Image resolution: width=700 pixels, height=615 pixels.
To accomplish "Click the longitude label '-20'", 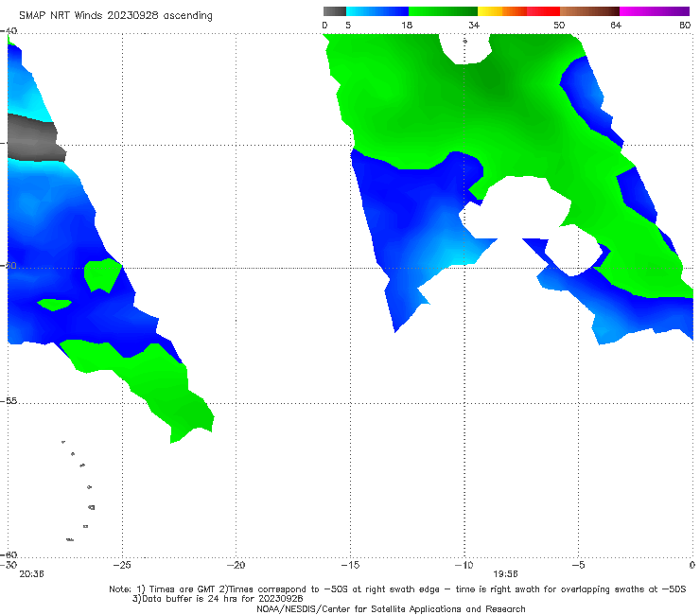I will (236, 565).
